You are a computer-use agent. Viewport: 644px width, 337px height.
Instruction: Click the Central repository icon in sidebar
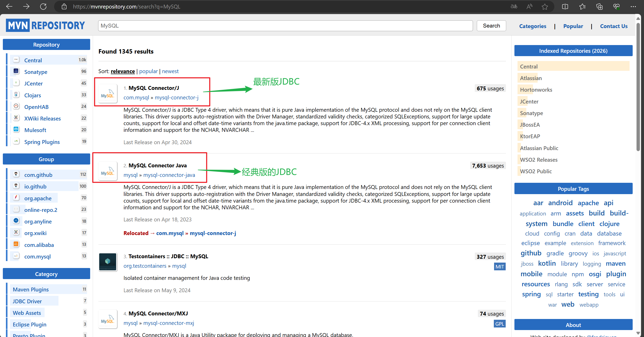(x=16, y=60)
